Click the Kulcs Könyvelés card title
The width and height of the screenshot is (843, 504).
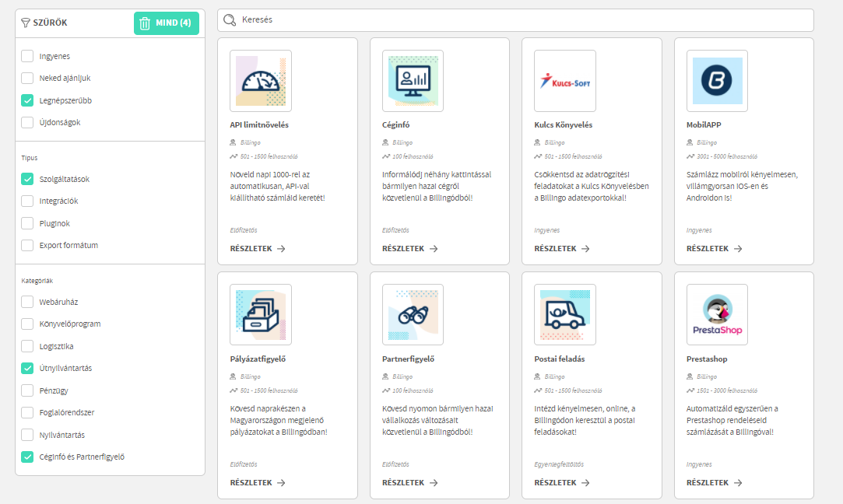click(564, 124)
